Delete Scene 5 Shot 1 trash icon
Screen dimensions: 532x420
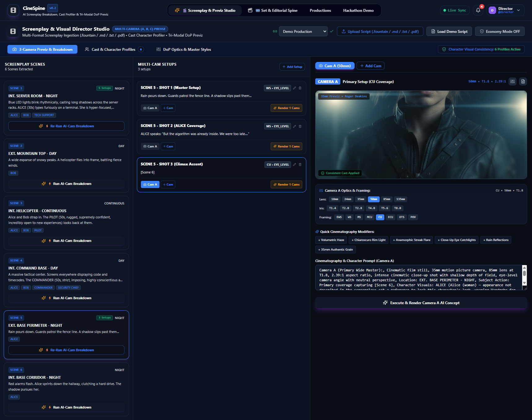point(300,88)
